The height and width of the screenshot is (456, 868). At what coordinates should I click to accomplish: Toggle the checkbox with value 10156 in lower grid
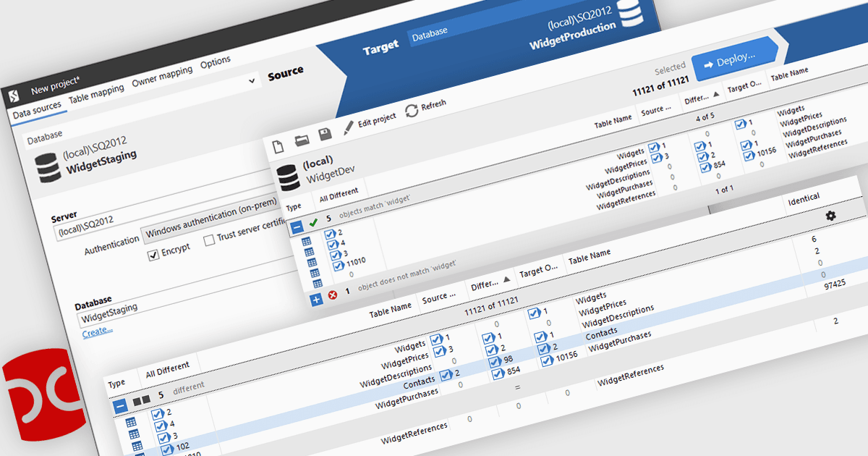tap(548, 359)
